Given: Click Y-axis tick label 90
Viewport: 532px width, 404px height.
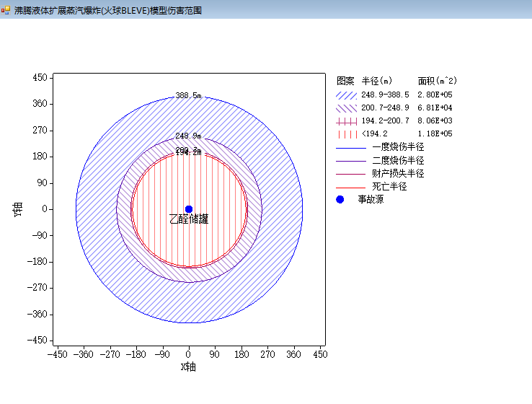Looking at the screenshot, I should (x=43, y=183).
